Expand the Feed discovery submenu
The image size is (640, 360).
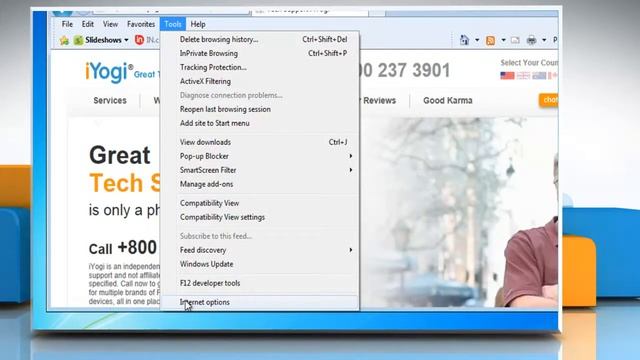pyautogui.click(x=260, y=250)
